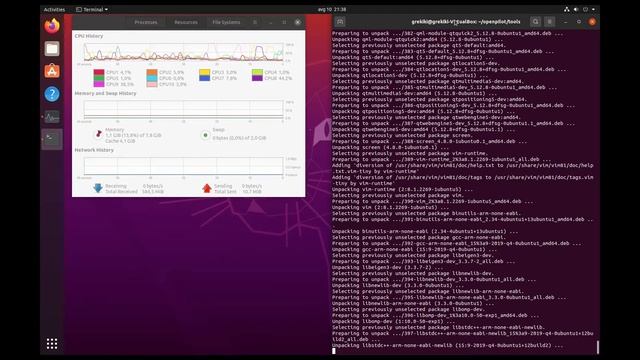Open the clock and calendar panel
640x360 pixels.
tap(332, 9)
